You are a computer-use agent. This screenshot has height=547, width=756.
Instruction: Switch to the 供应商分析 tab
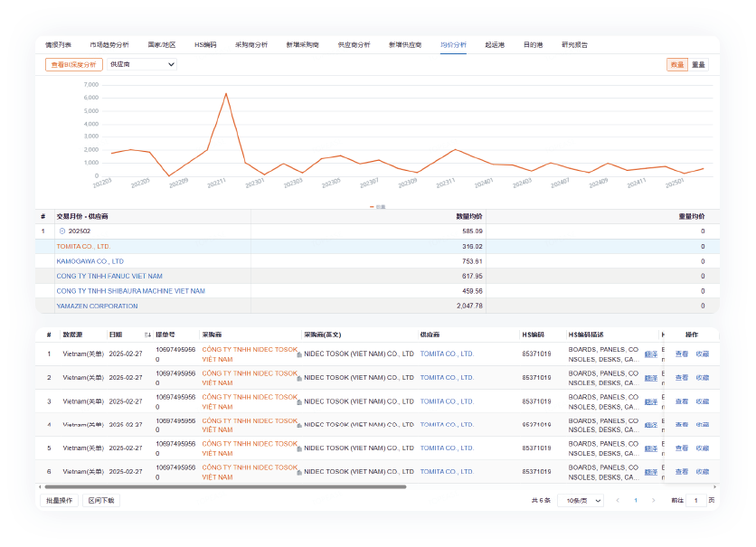[x=354, y=44]
